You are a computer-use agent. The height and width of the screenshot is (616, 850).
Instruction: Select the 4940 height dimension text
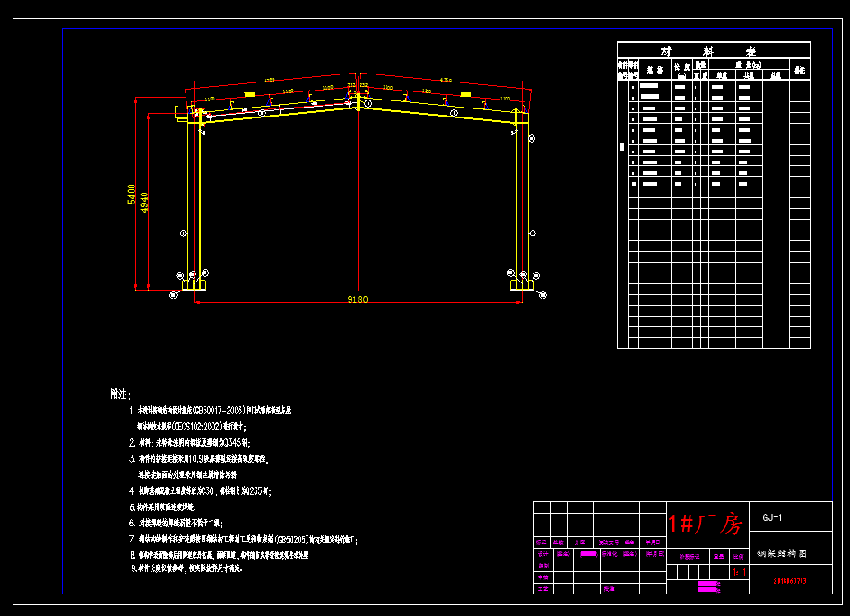point(144,203)
